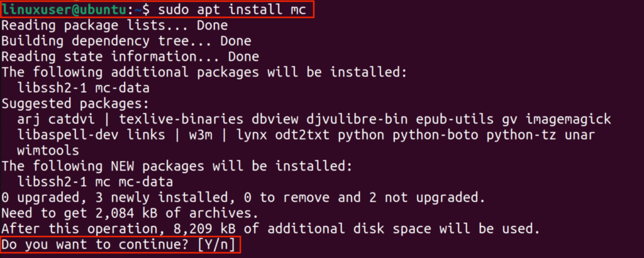Click the 'Reading state information... Done' line
This screenshot has width=644, height=258.
[x=130, y=57]
